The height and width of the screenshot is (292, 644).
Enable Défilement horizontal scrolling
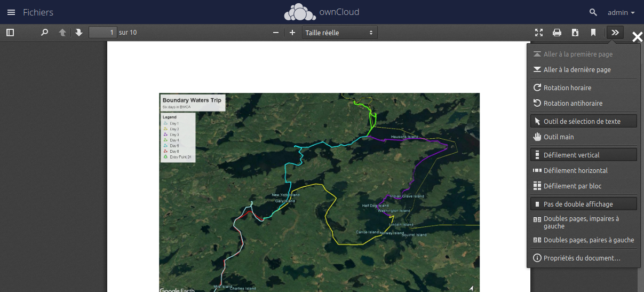(584, 170)
